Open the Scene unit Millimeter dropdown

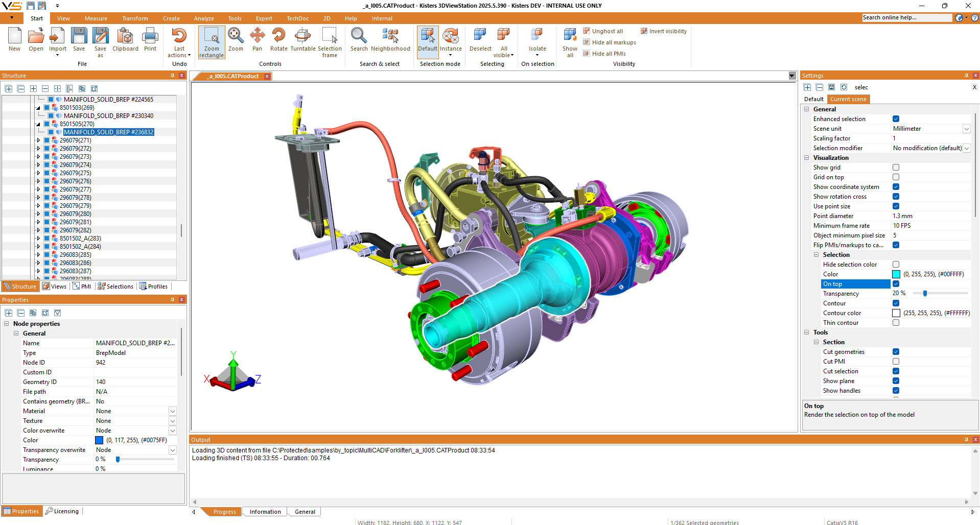pos(966,129)
